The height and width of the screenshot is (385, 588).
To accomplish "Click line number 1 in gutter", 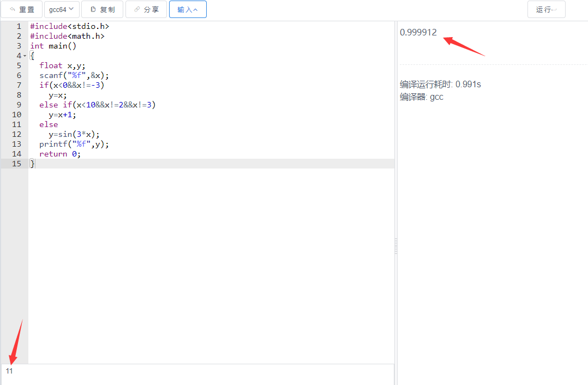I will [x=19, y=26].
